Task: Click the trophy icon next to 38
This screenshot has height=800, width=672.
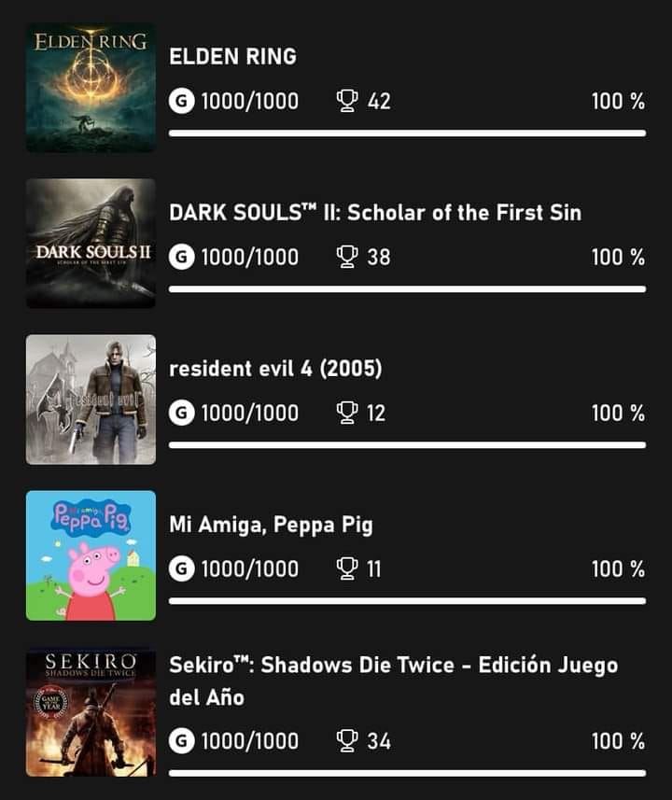Action: [x=347, y=257]
